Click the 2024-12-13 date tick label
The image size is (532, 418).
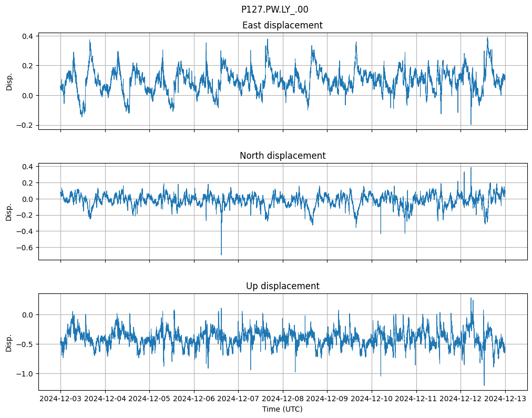point(506,399)
